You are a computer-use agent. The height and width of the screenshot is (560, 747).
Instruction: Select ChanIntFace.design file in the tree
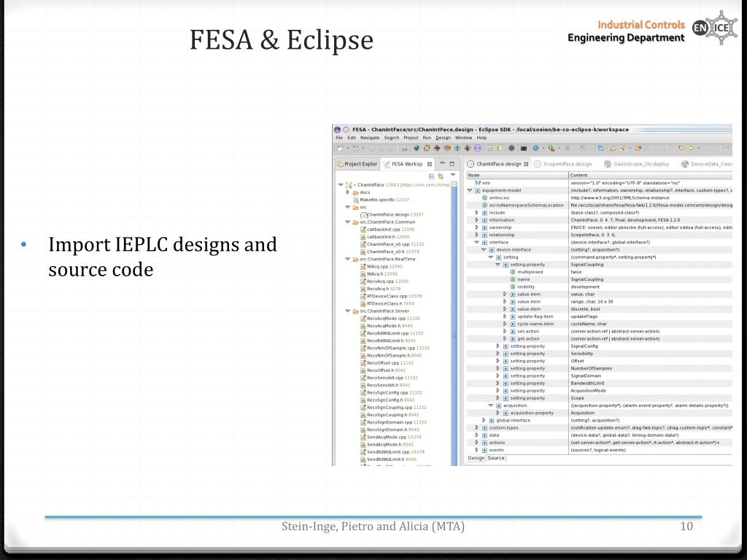click(x=392, y=215)
